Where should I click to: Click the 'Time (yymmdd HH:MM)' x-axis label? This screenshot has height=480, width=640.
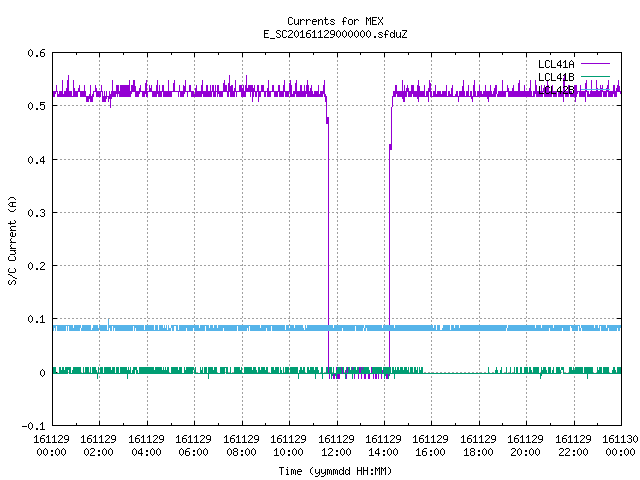pyautogui.click(x=335, y=471)
